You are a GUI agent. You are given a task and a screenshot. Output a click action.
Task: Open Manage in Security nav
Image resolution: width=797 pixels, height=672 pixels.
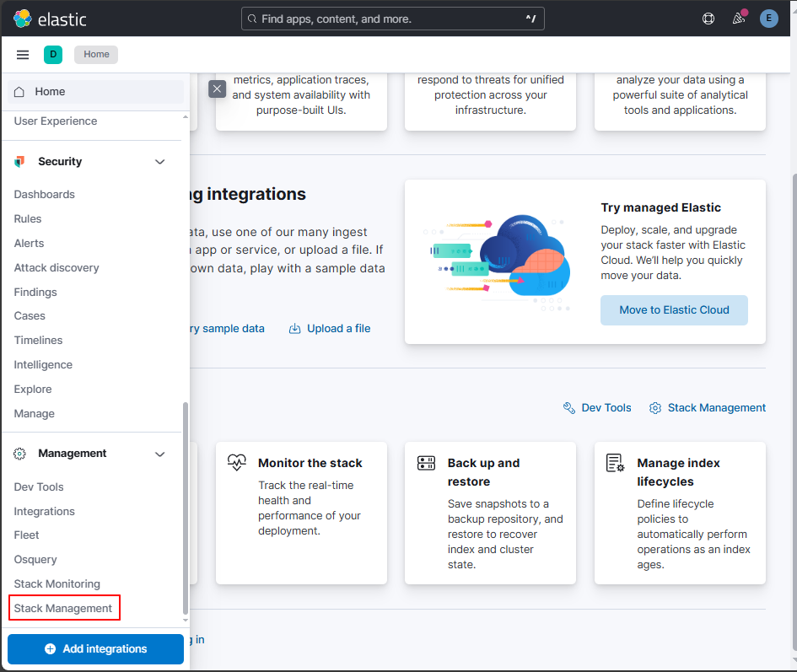[34, 413]
